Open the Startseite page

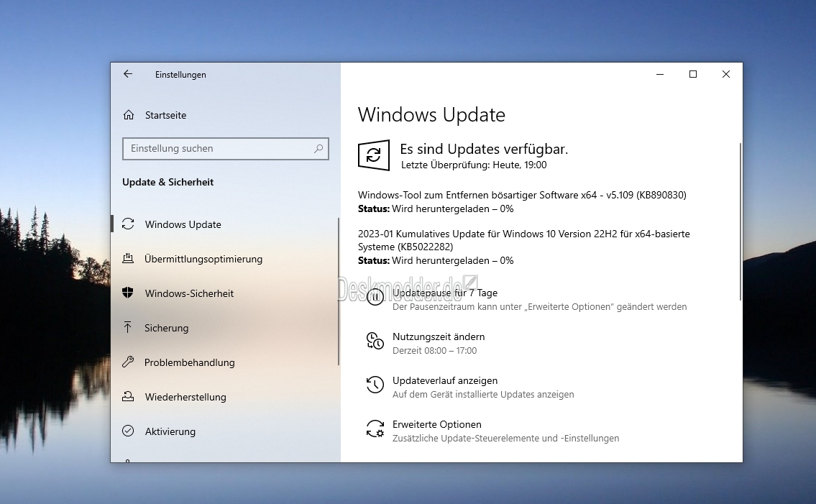pos(165,115)
